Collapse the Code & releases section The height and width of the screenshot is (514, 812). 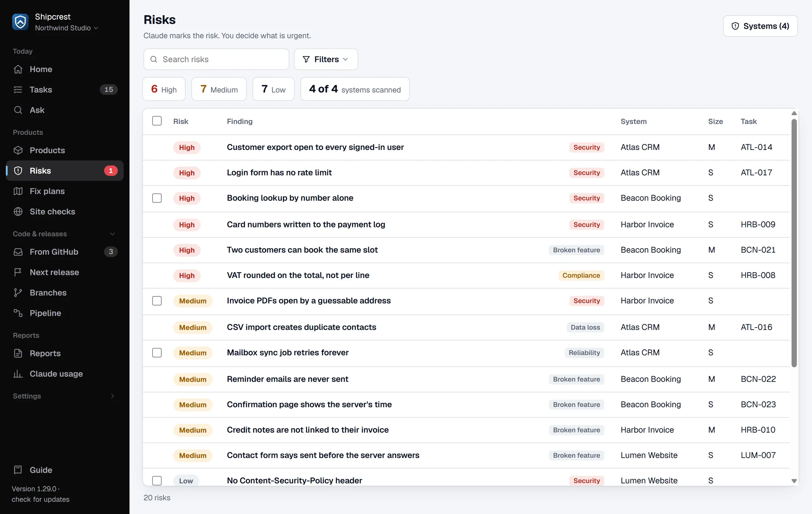[x=113, y=234]
